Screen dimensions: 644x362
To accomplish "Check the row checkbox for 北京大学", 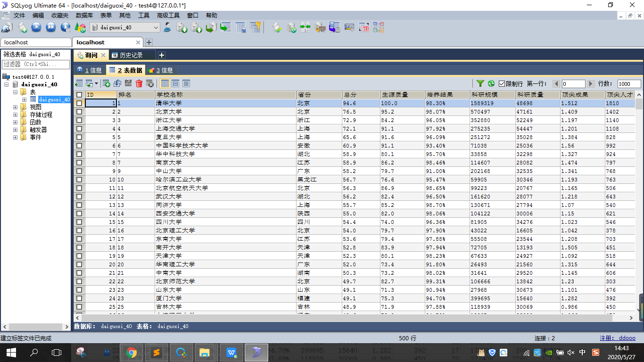I will click(x=79, y=112).
